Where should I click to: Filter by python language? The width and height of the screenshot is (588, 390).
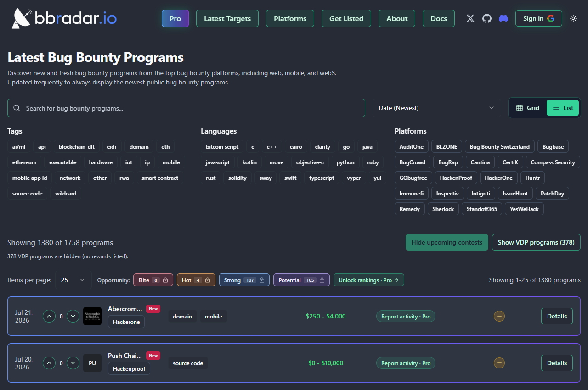(x=345, y=162)
